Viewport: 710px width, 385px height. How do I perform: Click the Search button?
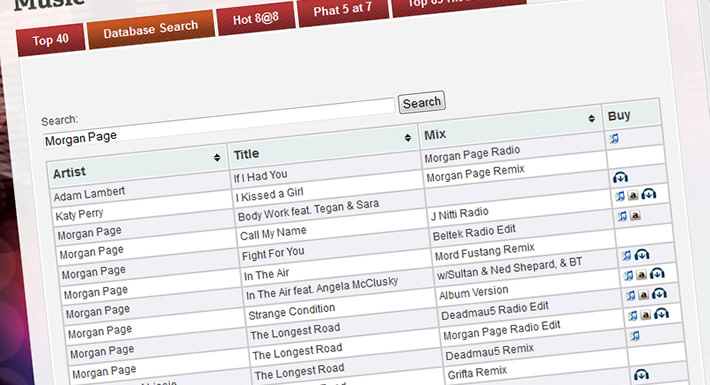(x=422, y=102)
